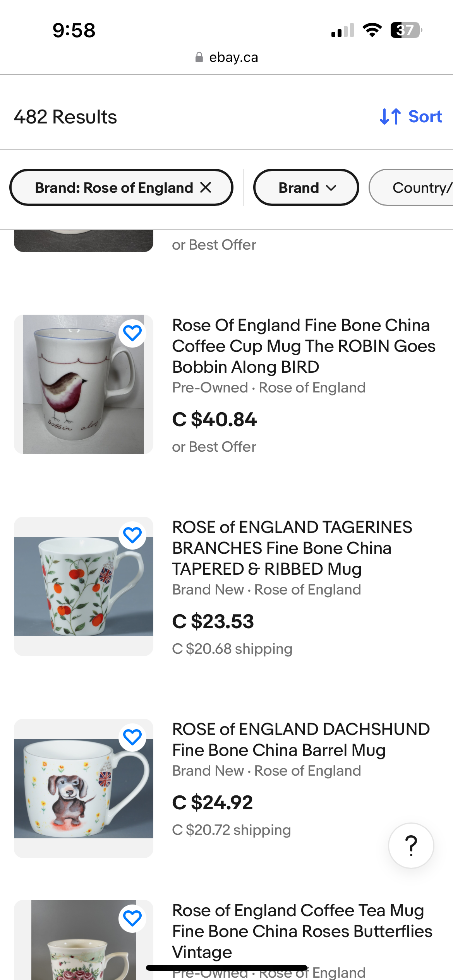This screenshot has width=453, height=980.
Task: Tap the robin bird mug thumbnail
Action: [83, 384]
